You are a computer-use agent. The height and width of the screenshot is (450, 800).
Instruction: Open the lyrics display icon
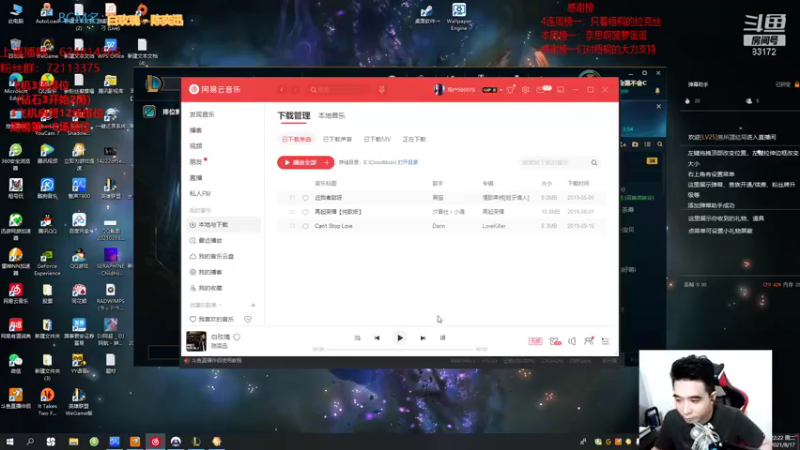point(442,338)
